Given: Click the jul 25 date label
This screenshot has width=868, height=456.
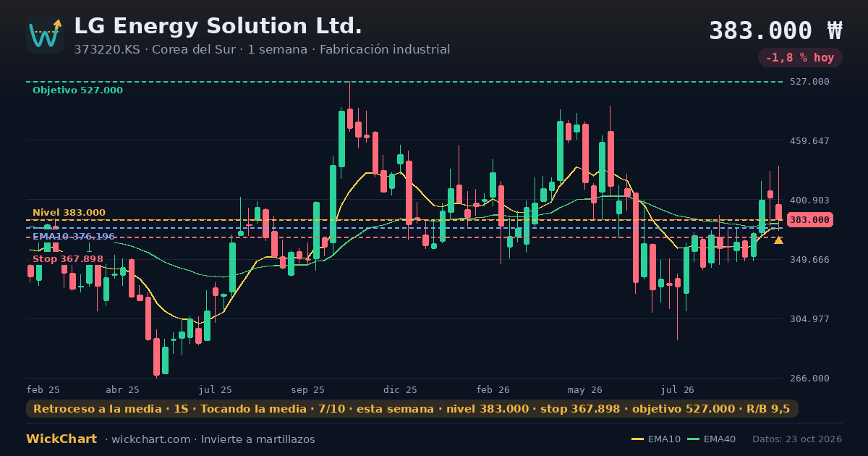Looking at the screenshot, I should pyautogui.click(x=216, y=389).
